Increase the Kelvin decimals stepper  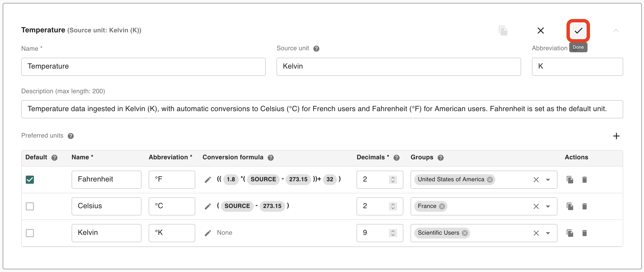(393, 231)
